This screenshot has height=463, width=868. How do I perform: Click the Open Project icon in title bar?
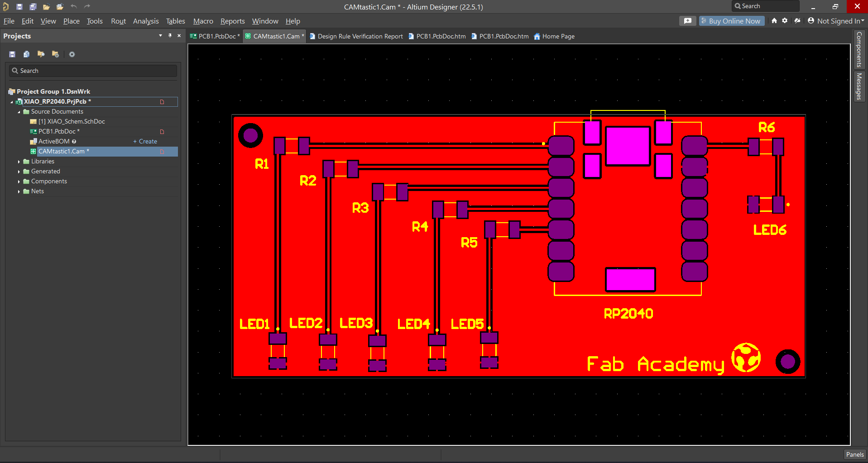(60, 7)
